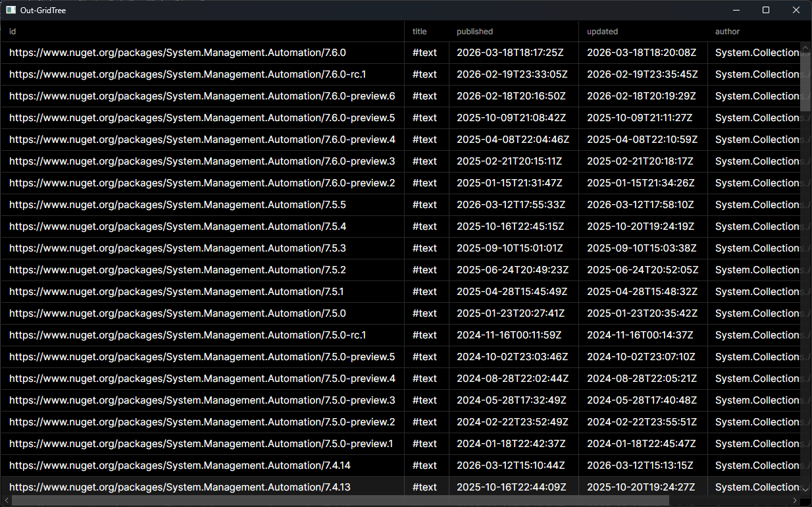Image resolution: width=812 pixels, height=507 pixels.
Task: Sort by the published column header
Action: coord(514,31)
